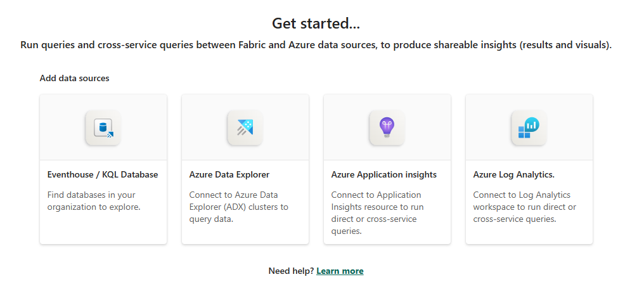The width and height of the screenshot is (644, 291).
Task: Choose the Azure Log Analytics card title
Action: click(x=514, y=174)
